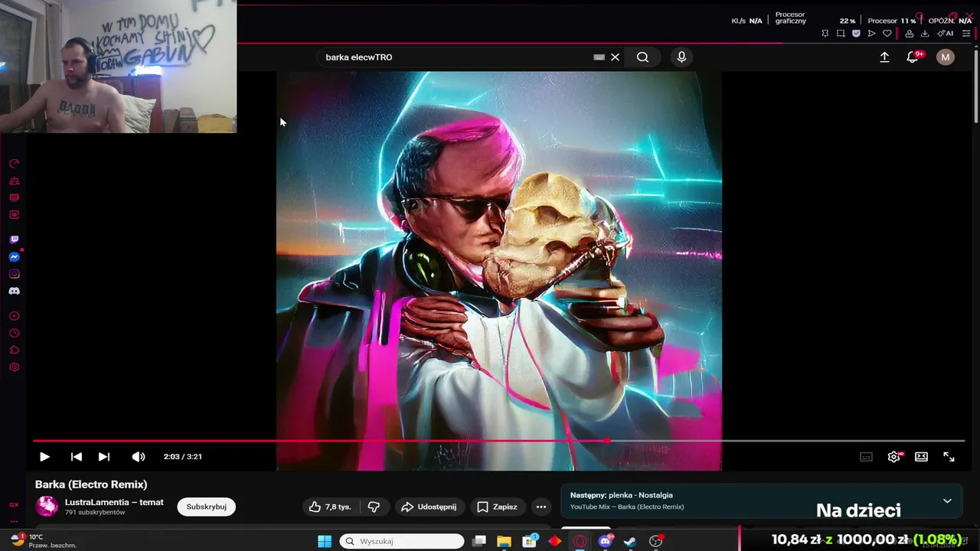Open Twitch in the Opera GX sidebar
This screenshot has height=551, width=980.
[14, 240]
